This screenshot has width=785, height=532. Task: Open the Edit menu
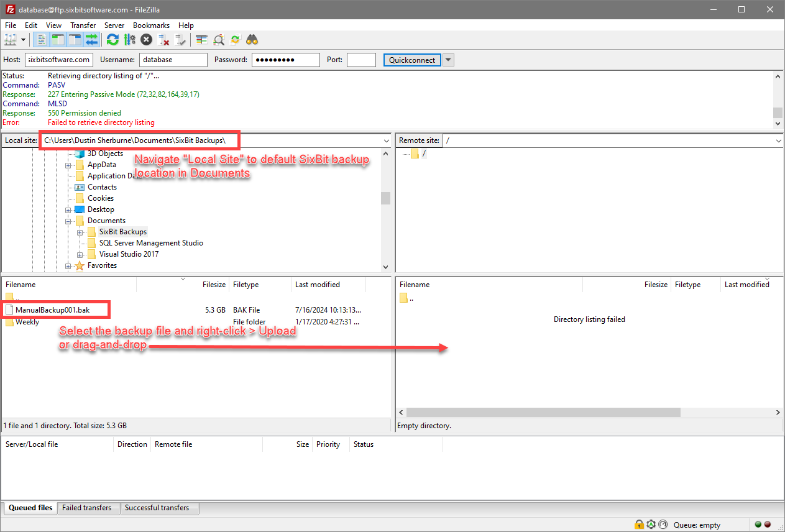point(31,25)
